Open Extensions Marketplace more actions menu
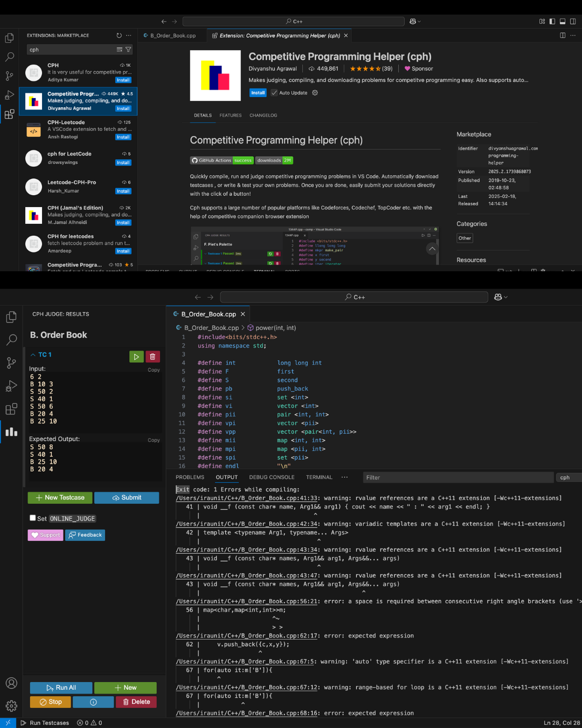 tap(129, 36)
